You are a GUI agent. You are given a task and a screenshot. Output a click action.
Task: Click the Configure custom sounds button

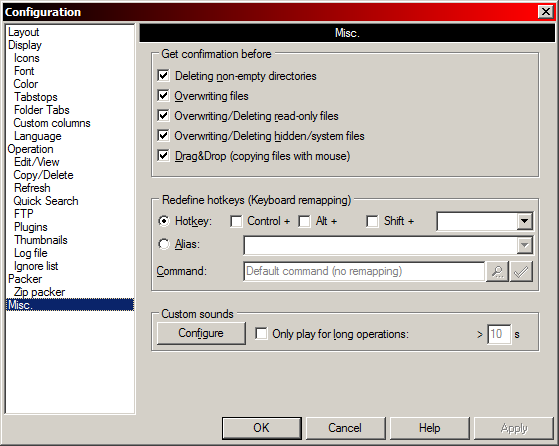[201, 333]
